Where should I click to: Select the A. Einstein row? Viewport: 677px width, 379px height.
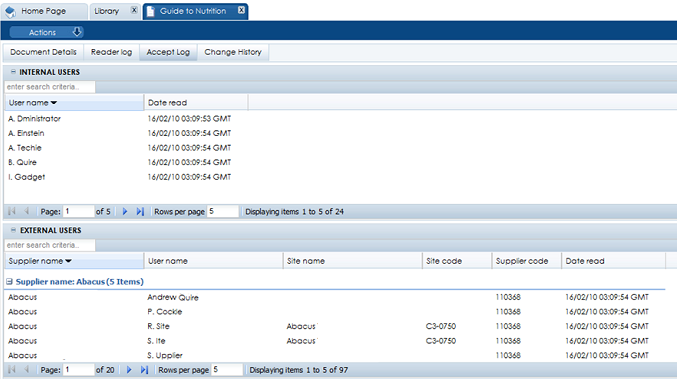pos(341,133)
